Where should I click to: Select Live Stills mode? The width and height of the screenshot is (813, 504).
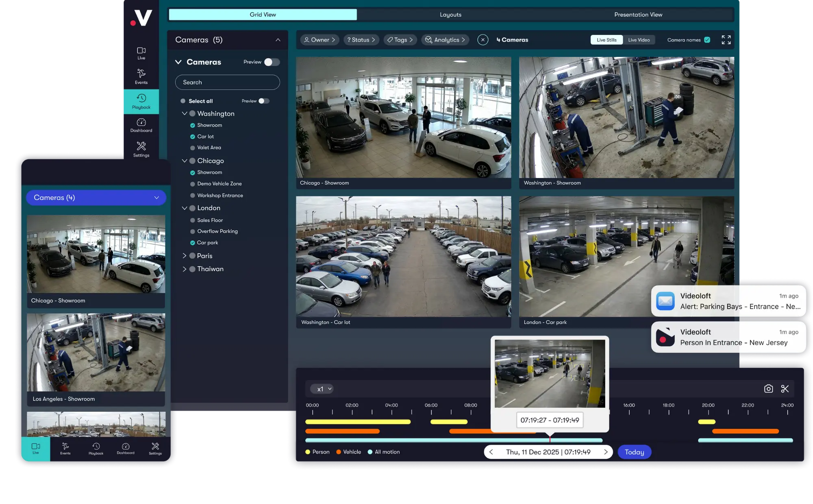click(x=606, y=40)
